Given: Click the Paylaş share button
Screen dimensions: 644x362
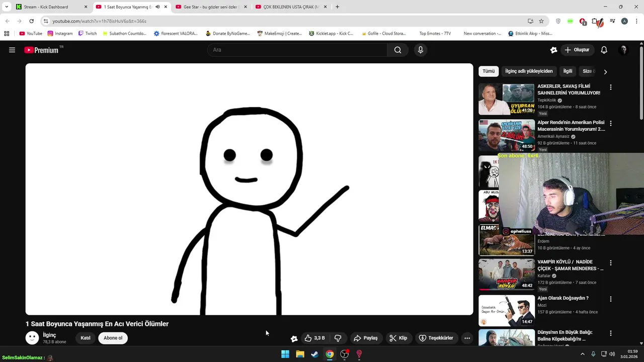Looking at the screenshot, I should tap(366, 338).
